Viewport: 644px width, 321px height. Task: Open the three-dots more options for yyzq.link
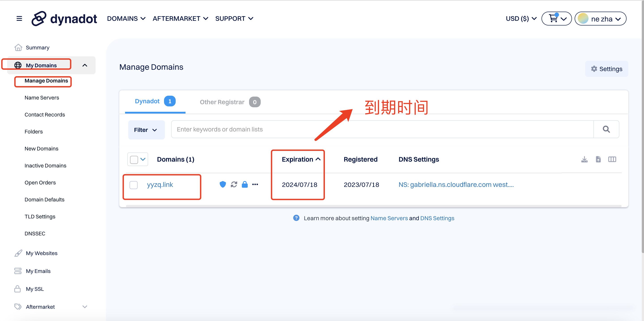(x=255, y=184)
